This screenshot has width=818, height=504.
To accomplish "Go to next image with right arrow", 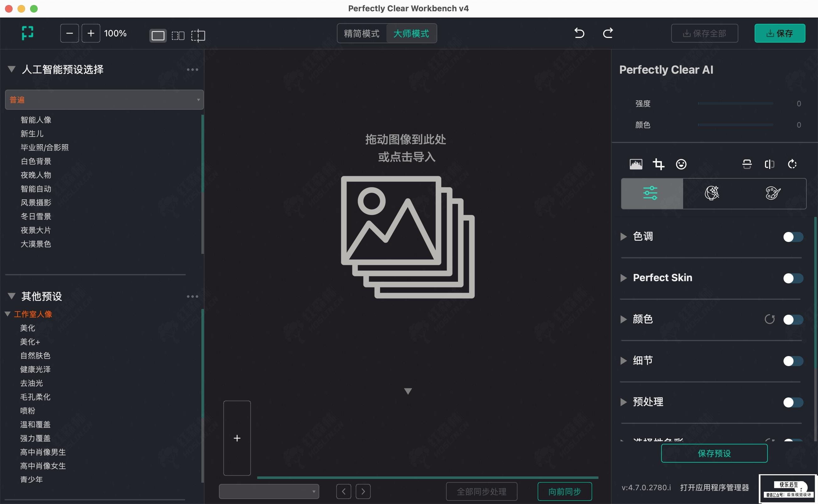I will coord(363,491).
